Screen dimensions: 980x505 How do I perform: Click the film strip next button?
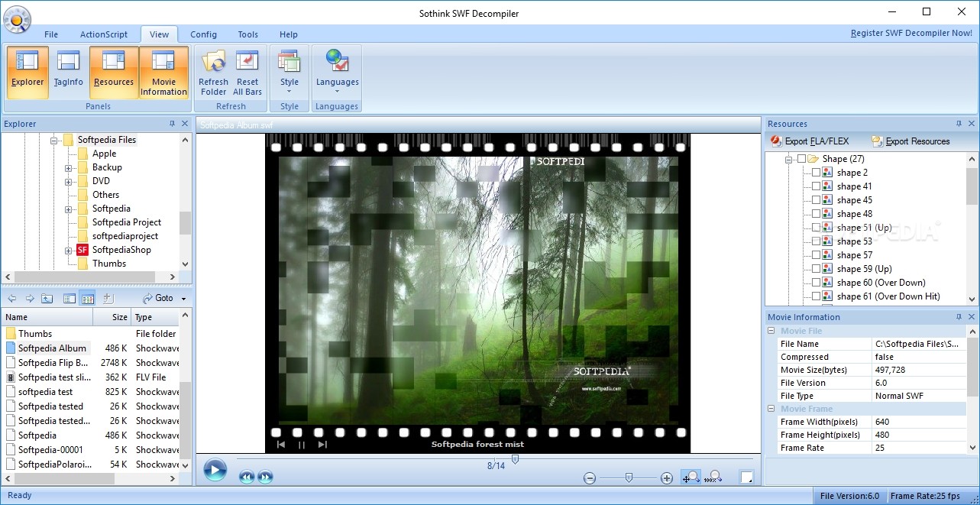(322, 445)
